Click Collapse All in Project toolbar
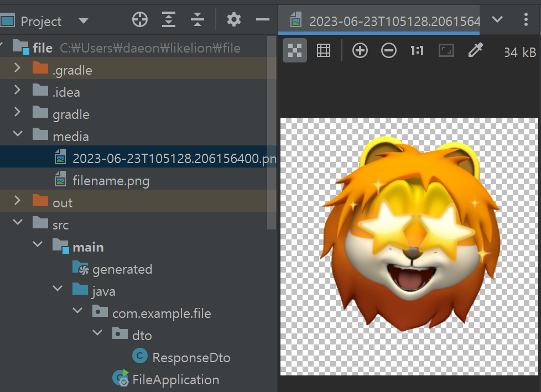541x392 pixels. [197, 20]
